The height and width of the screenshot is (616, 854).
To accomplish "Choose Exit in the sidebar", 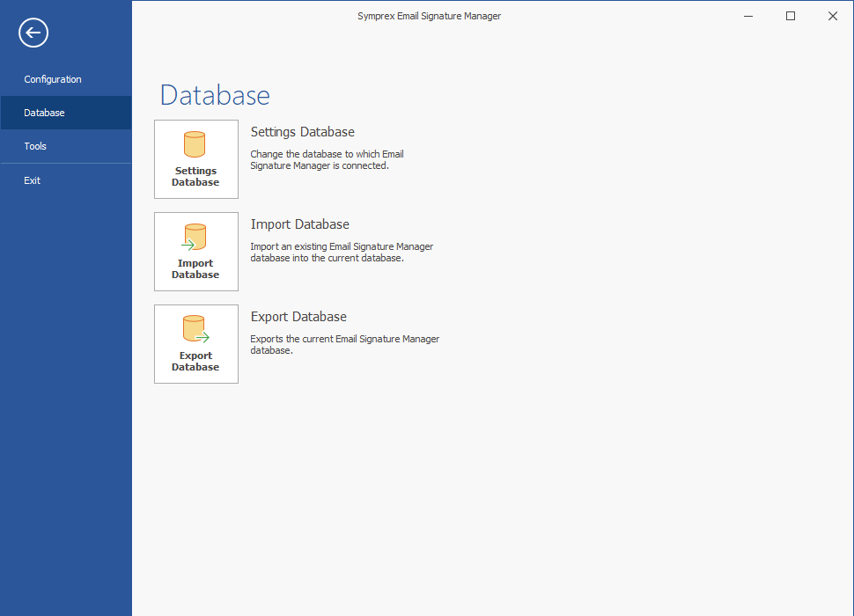I will coord(66,180).
